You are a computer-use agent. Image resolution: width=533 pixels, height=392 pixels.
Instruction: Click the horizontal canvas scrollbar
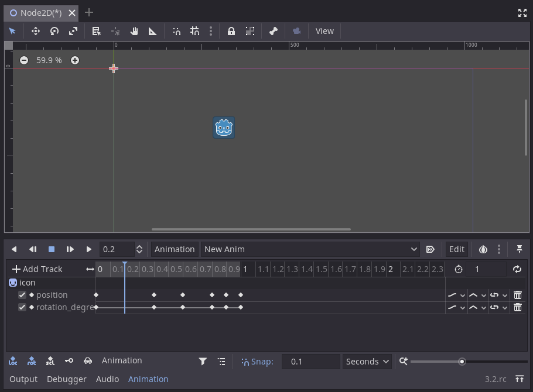251,229
